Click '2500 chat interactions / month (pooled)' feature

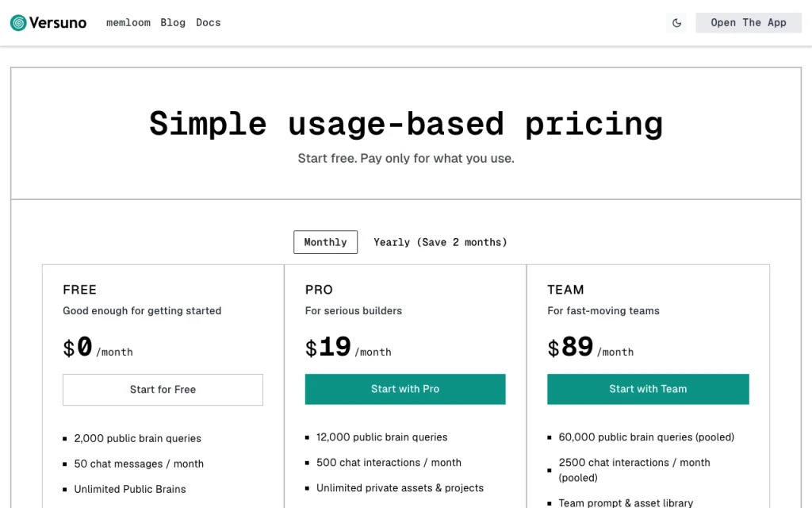634,470
